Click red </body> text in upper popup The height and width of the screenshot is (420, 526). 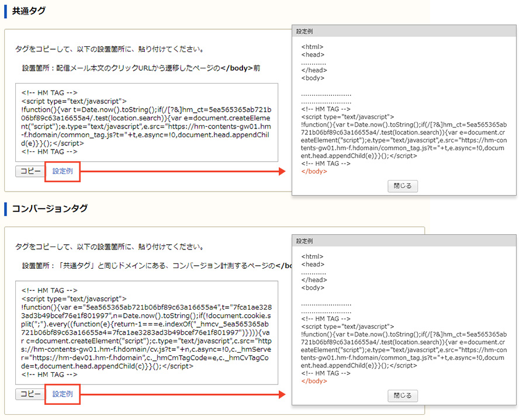tap(314, 171)
